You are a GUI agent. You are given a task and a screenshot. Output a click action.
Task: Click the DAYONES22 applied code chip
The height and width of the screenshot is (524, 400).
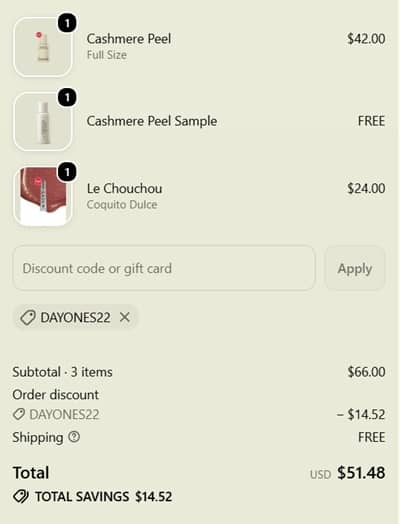click(x=75, y=317)
